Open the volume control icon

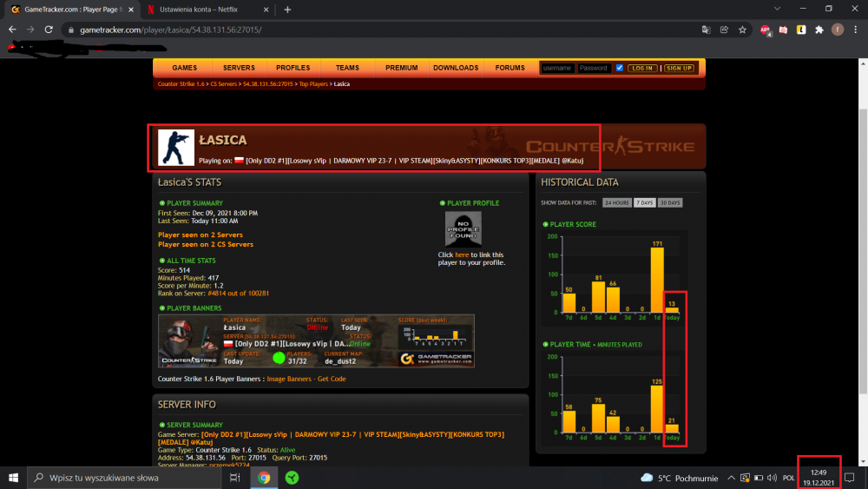[772, 478]
